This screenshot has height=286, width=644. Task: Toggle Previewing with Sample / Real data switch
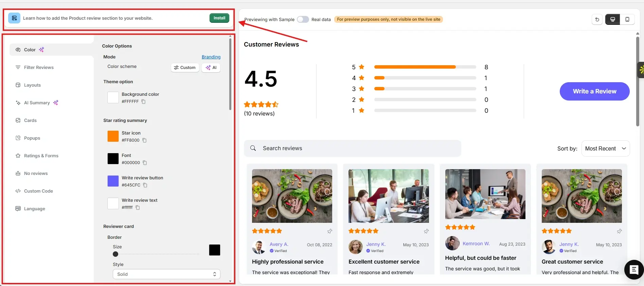[303, 19]
